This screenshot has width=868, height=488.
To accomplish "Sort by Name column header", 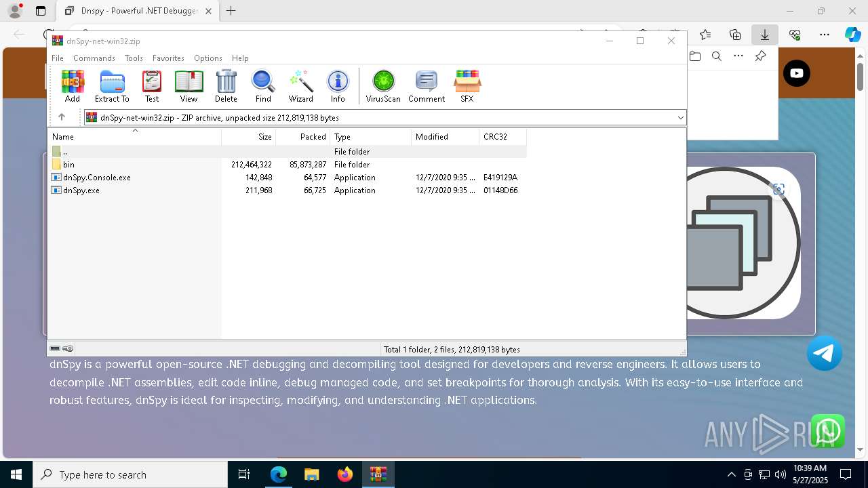I will click(x=134, y=137).
